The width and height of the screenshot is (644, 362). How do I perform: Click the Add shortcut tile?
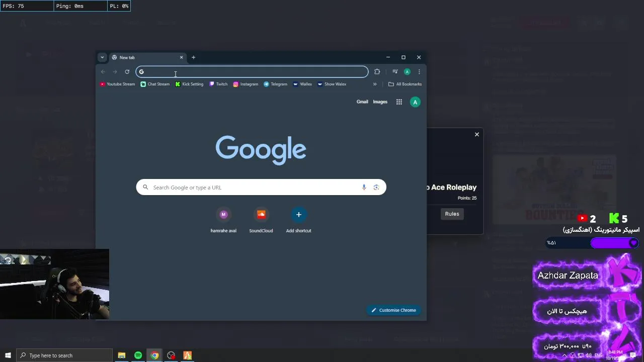(x=298, y=220)
